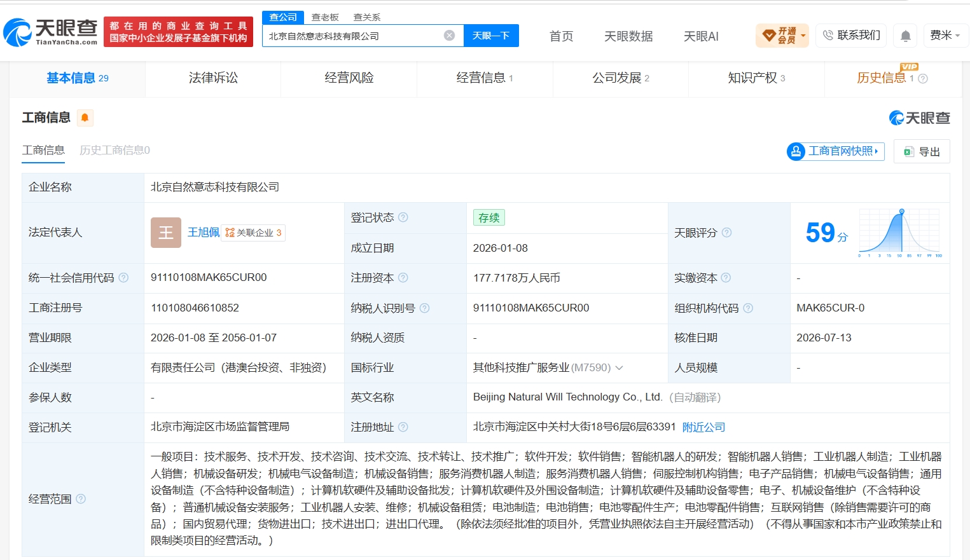Click the 天眼一下 search button
The image size is (970, 560).
click(x=491, y=36)
